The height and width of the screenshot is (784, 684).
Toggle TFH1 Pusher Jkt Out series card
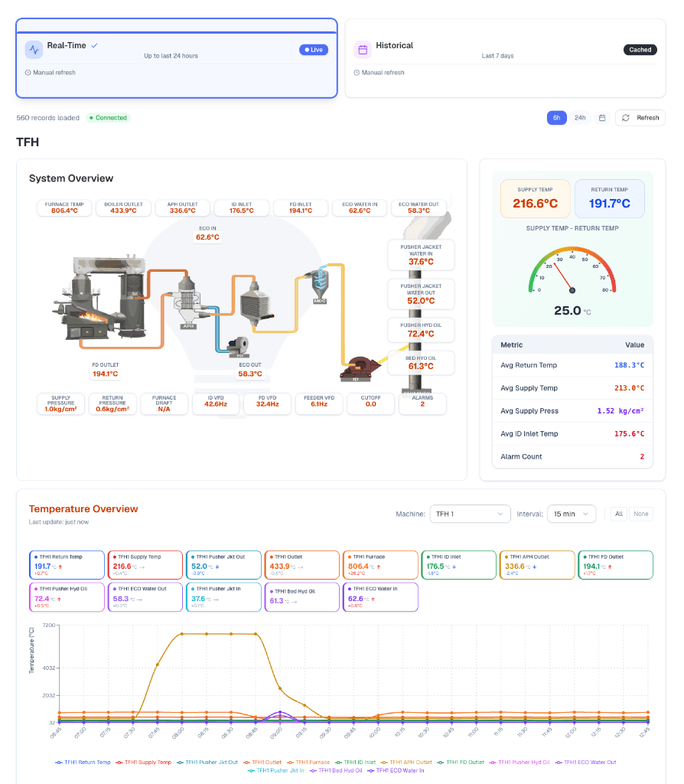click(224, 565)
